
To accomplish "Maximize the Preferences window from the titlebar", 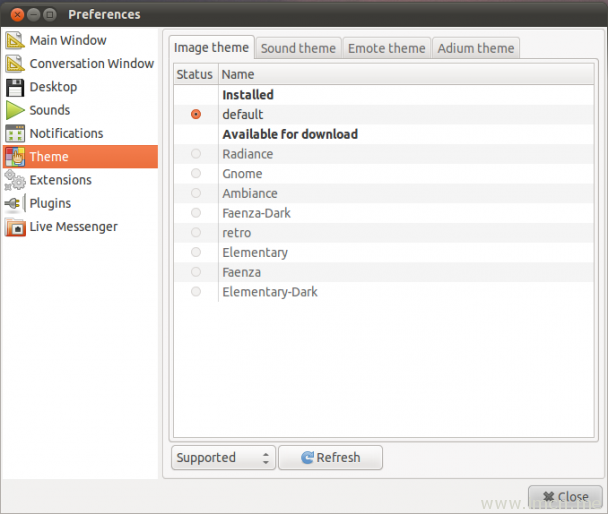I will (50, 15).
